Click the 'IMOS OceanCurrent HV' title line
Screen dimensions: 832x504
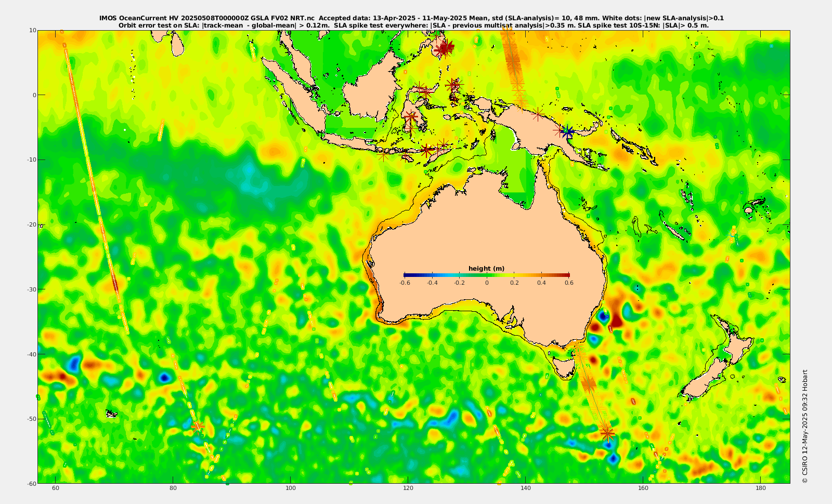tap(411, 18)
